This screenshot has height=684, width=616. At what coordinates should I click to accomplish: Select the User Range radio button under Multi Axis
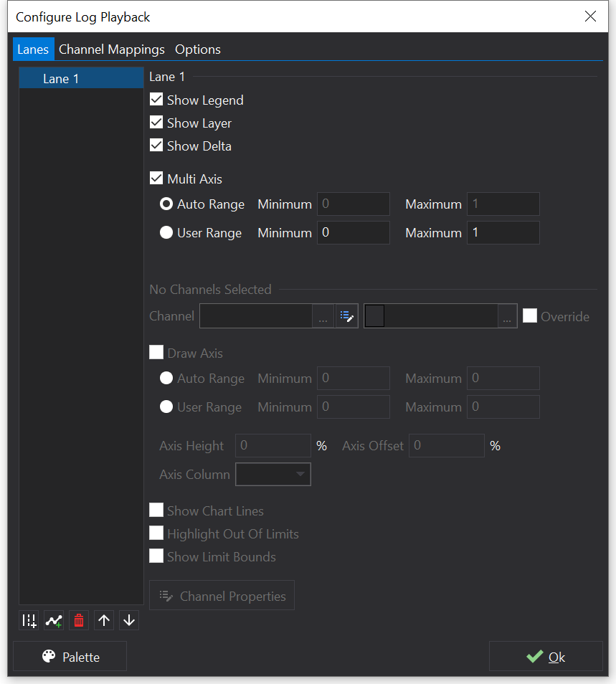pyautogui.click(x=166, y=233)
